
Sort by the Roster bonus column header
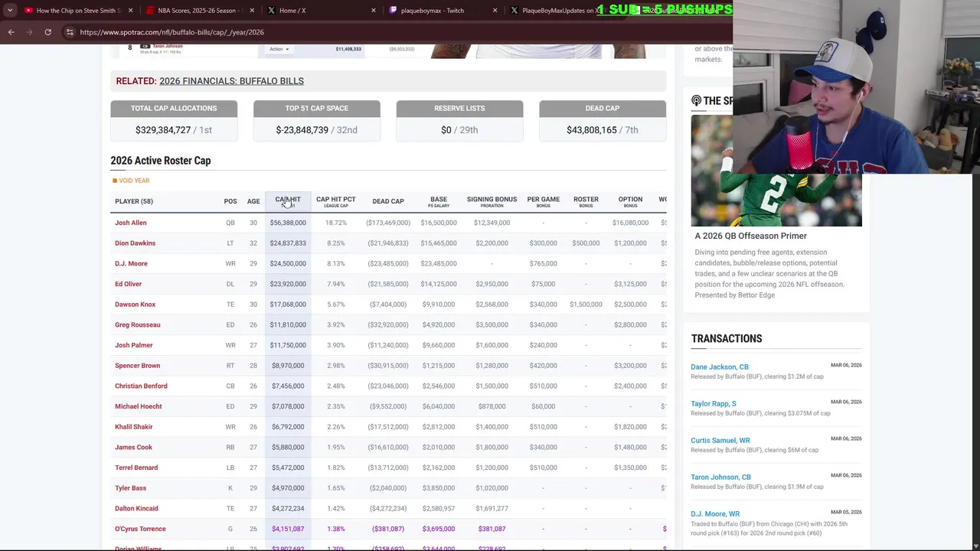[586, 201]
